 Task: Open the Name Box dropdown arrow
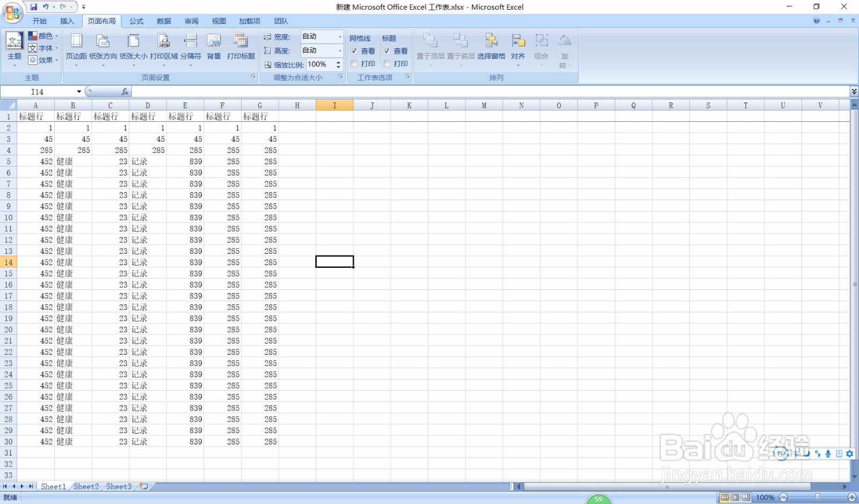79,92
